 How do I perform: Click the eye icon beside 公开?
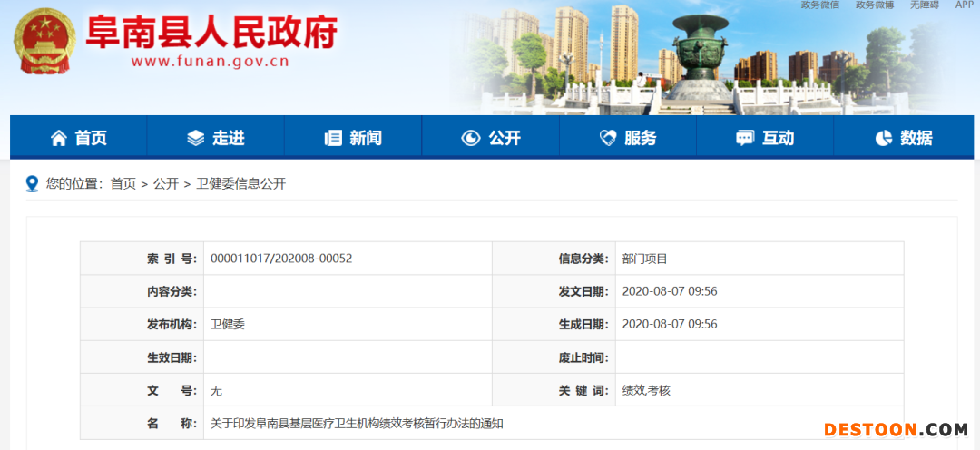coord(470,138)
